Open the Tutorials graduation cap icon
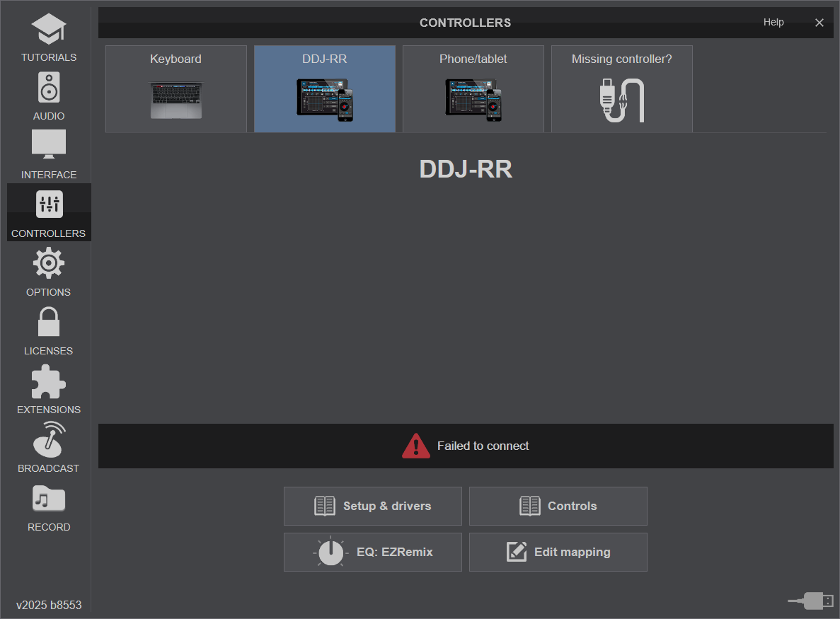Viewport: 840px width, 619px height. click(x=48, y=30)
